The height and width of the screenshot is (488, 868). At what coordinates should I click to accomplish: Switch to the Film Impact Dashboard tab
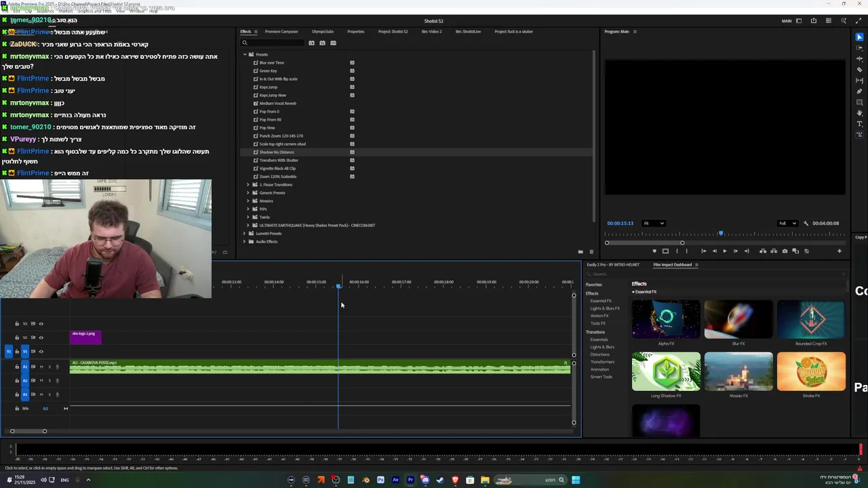pos(672,265)
